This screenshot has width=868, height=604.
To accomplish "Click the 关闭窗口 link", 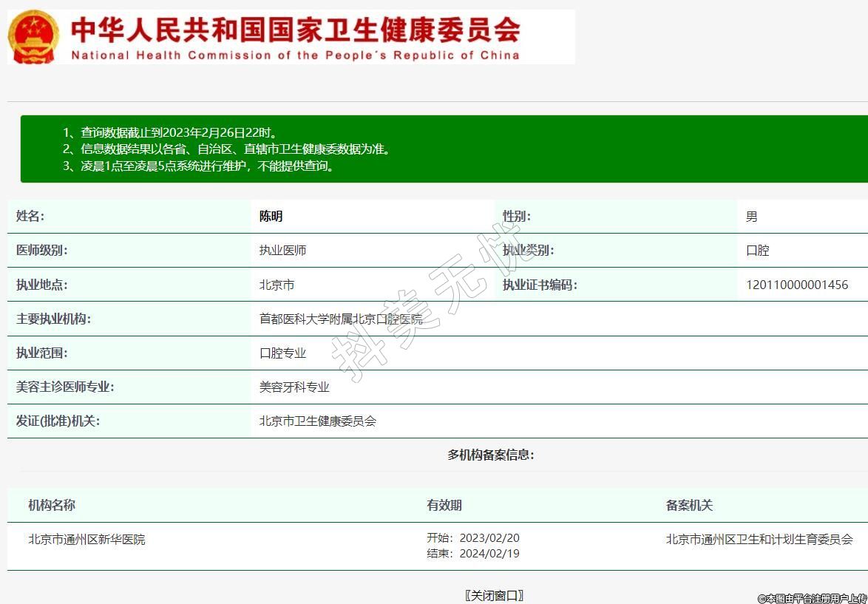I will point(494,595).
